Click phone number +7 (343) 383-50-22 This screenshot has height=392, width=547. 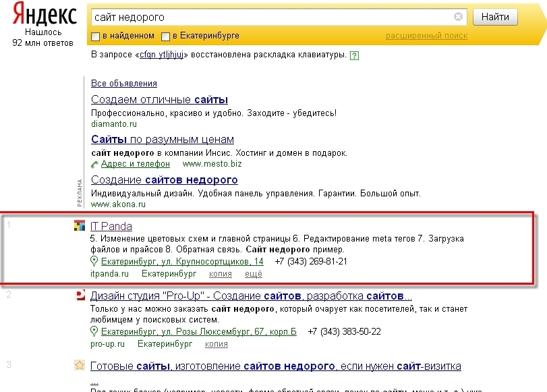(x=344, y=331)
